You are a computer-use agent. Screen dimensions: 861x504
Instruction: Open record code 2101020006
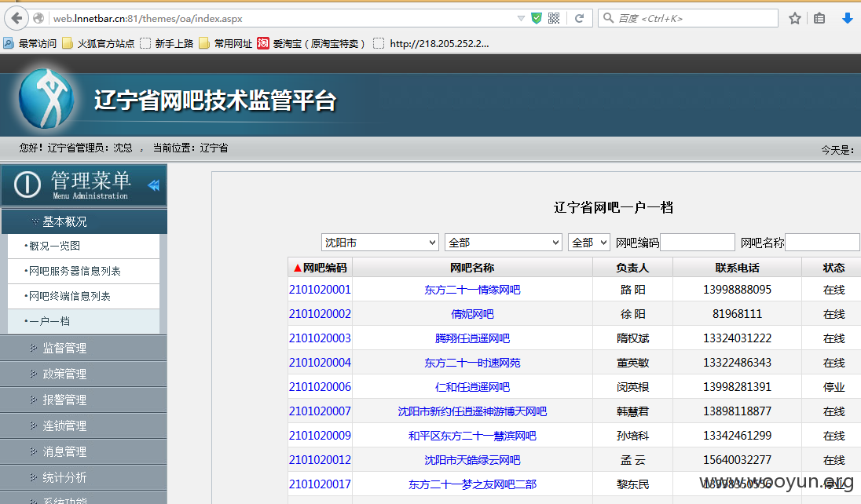[x=321, y=387]
